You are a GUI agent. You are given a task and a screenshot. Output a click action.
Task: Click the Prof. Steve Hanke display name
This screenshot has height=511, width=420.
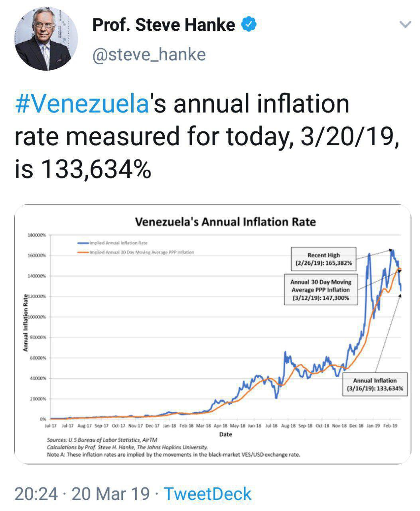point(164,25)
